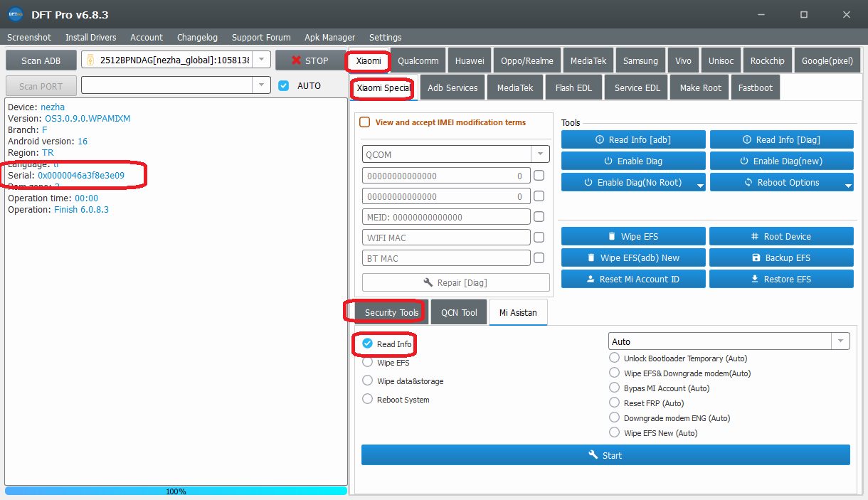This screenshot has height=500, width=868.
Task: Open the Install Drivers menu
Action: 90,37
